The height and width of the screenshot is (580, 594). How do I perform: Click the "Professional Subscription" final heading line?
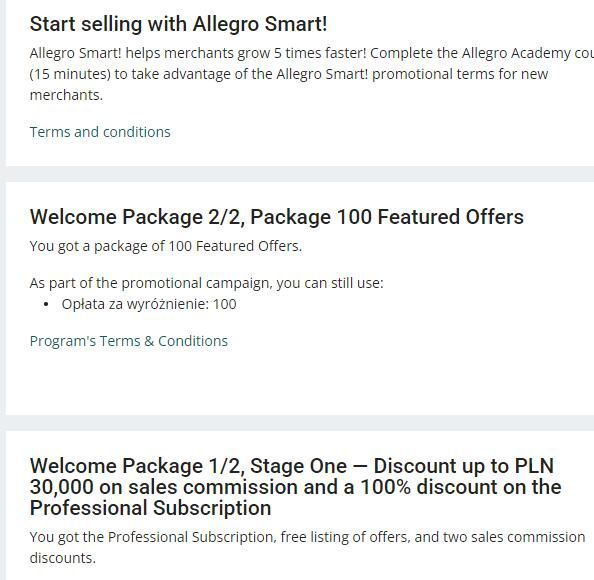[150, 508]
